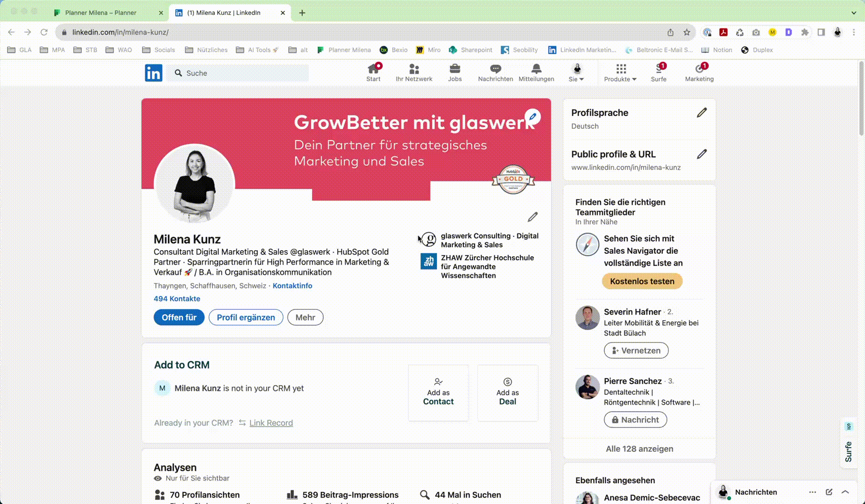Open Severin Hafner profile picture
Viewport: 865px width, 504px height.
pyautogui.click(x=588, y=318)
